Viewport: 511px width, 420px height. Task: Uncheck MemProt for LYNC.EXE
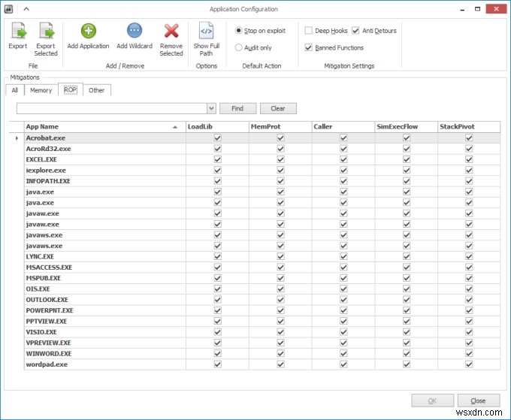pos(280,256)
